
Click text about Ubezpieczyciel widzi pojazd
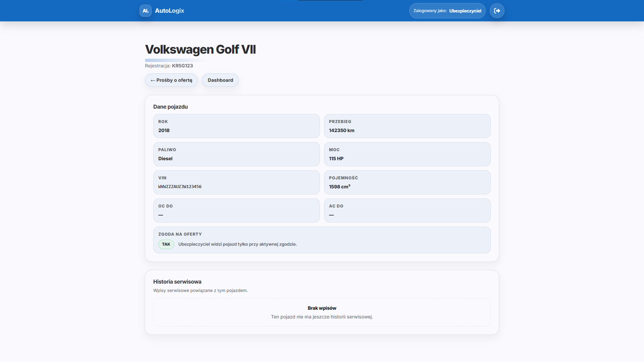click(237, 244)
